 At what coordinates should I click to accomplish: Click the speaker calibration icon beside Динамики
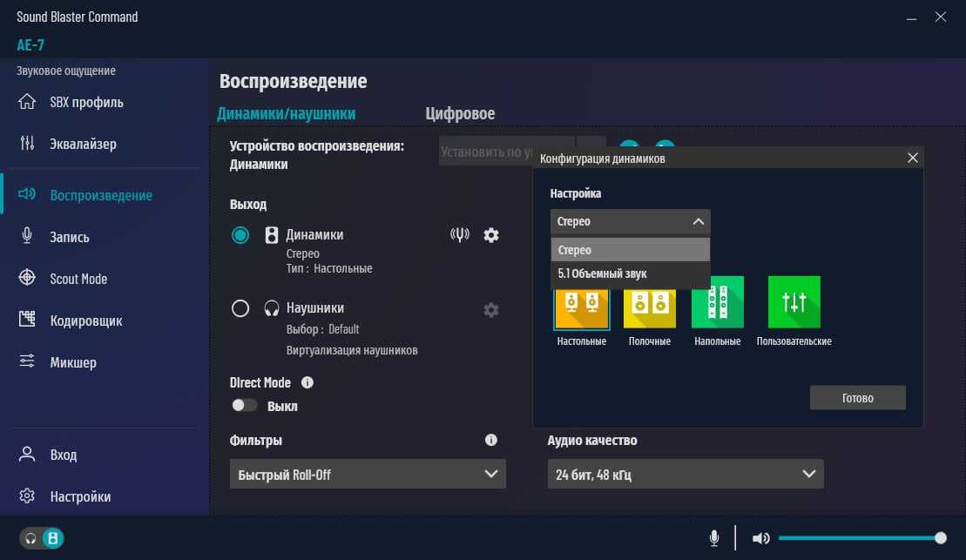coord(460,235)
